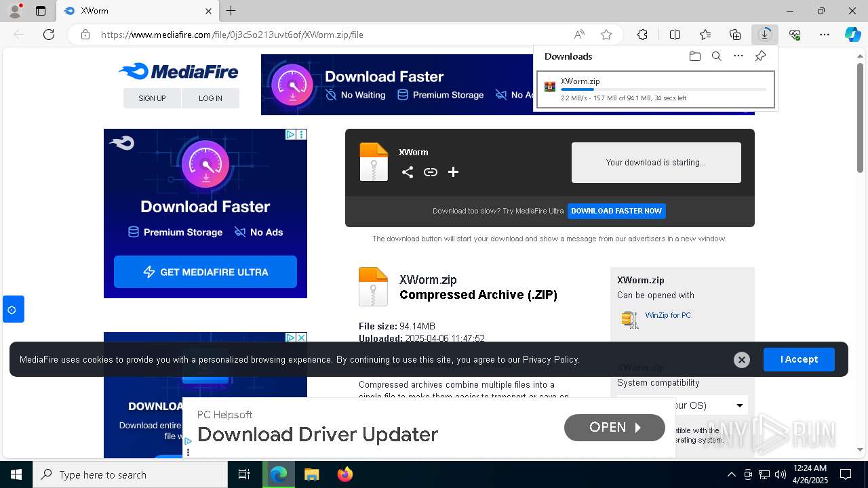Open Browser essentials icon
The image size is (868, 488).
pyautogui.click(x=795, y=35)
